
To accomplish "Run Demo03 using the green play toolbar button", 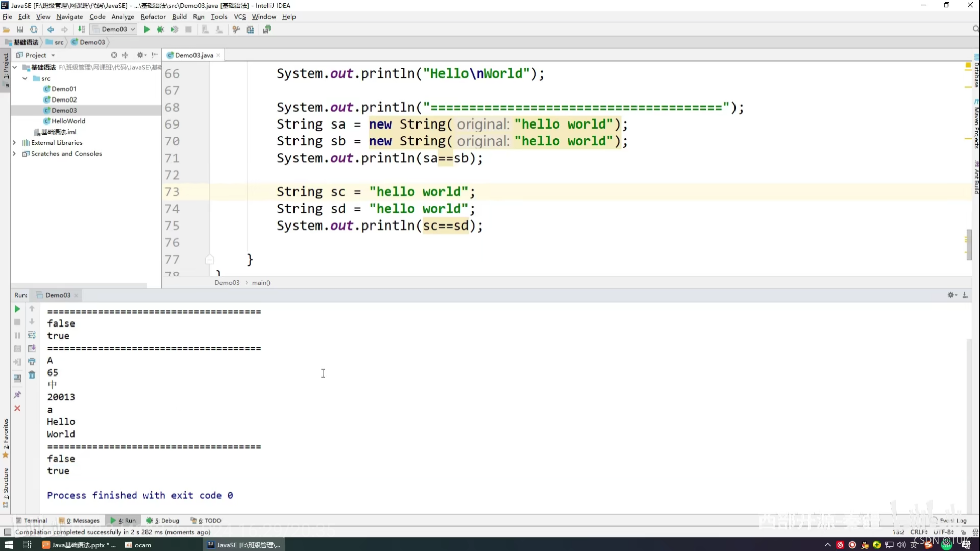I will [147, 30].
